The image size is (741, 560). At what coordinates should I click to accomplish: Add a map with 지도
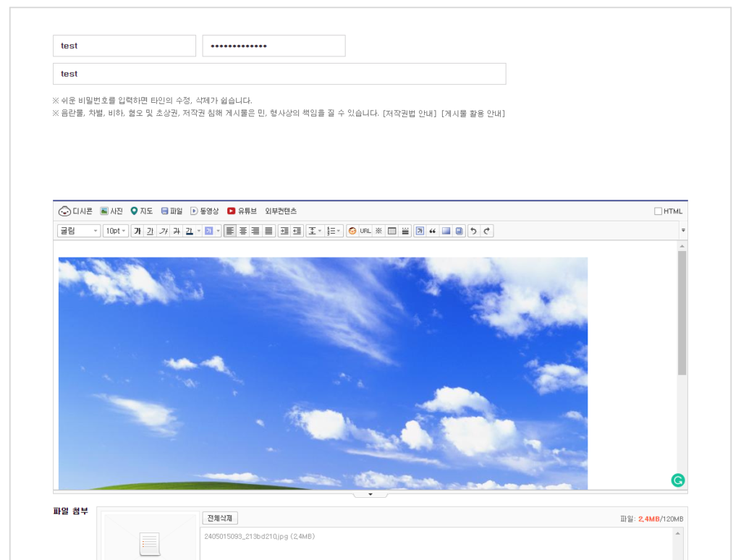click(141, 211)
